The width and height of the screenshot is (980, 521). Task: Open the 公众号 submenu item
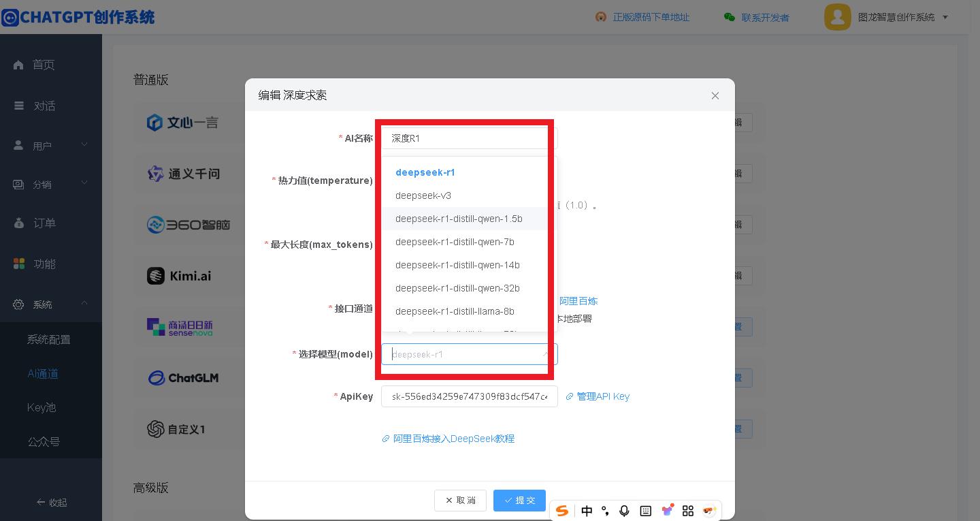click(x=44, y=441)
